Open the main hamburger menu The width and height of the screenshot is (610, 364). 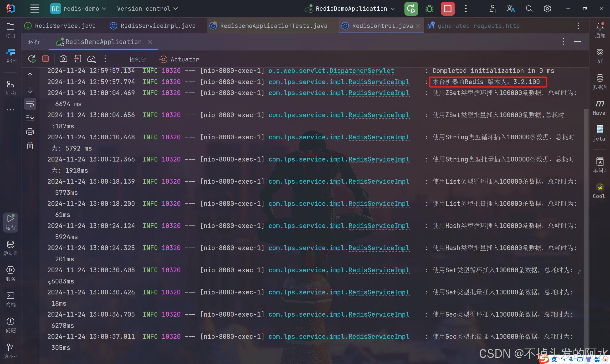click(x=35, y=9)
